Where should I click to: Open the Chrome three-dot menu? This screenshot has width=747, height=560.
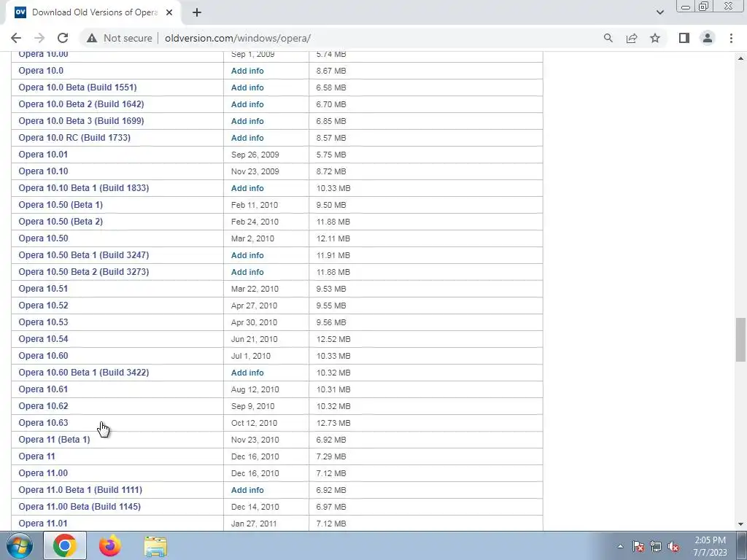[731, 38]
